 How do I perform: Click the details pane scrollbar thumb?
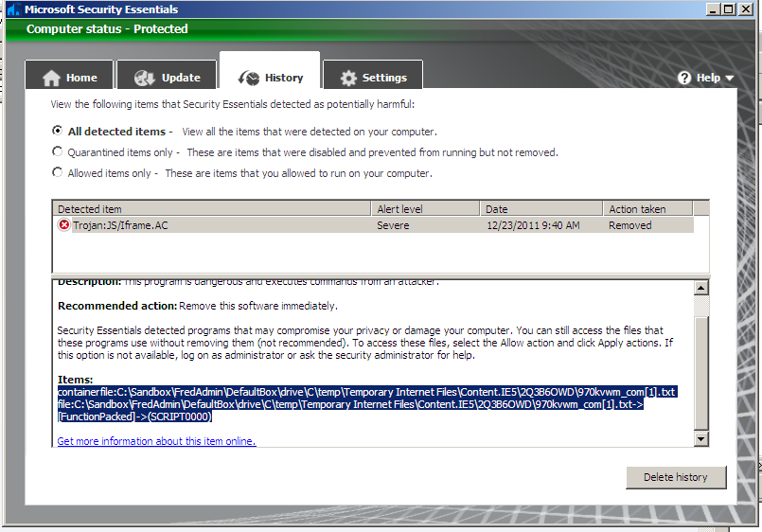pos(700,373)
